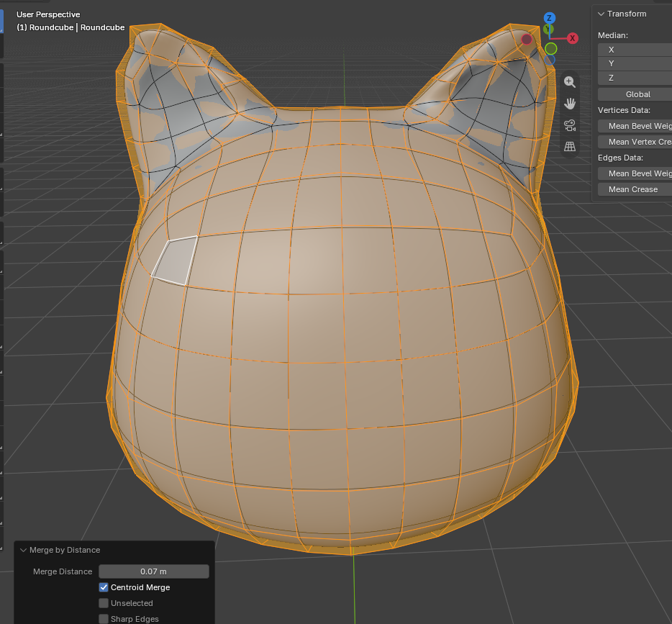Click the Mean Crease field

click(x=635, y=189)
